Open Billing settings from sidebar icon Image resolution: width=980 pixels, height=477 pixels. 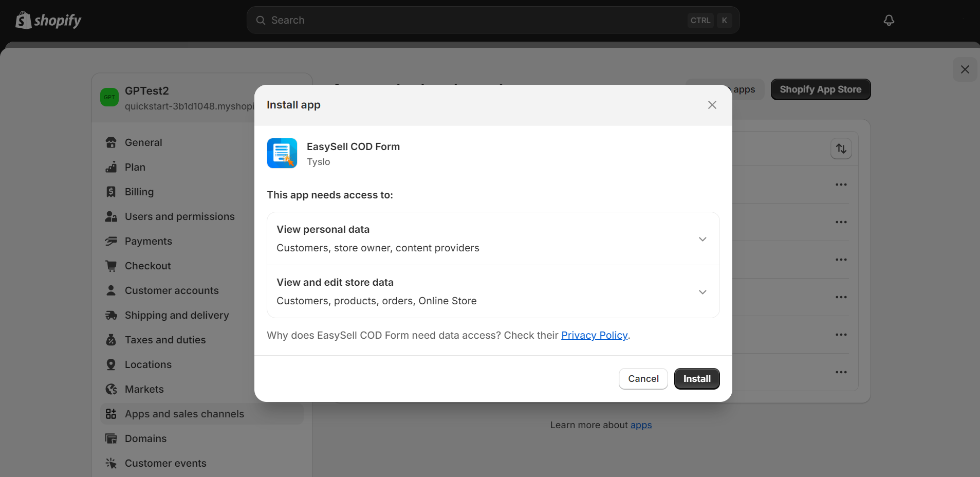(111, 192)
